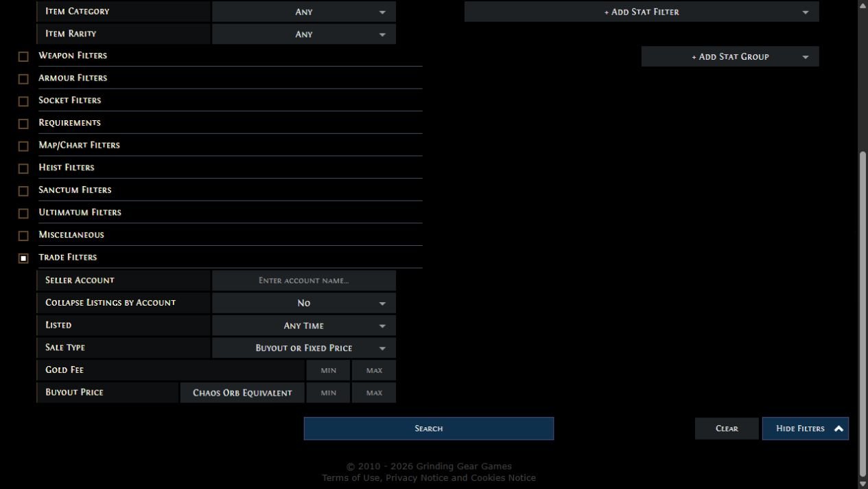Focus the Buyout Price min field

tap(329, 393)
